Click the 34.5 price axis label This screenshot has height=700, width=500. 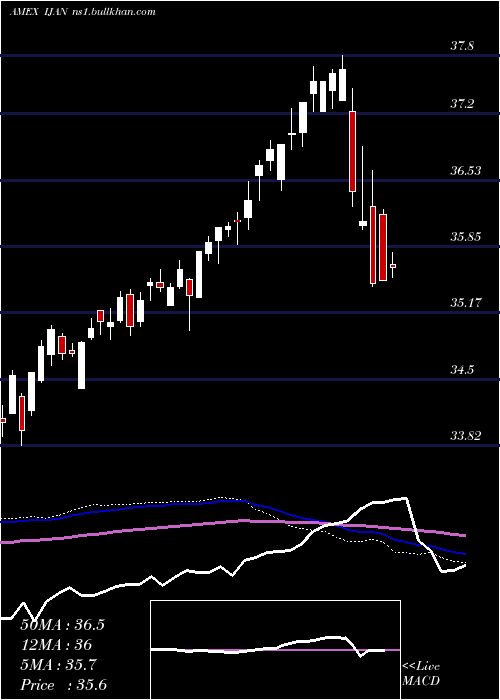click(462, 370)
